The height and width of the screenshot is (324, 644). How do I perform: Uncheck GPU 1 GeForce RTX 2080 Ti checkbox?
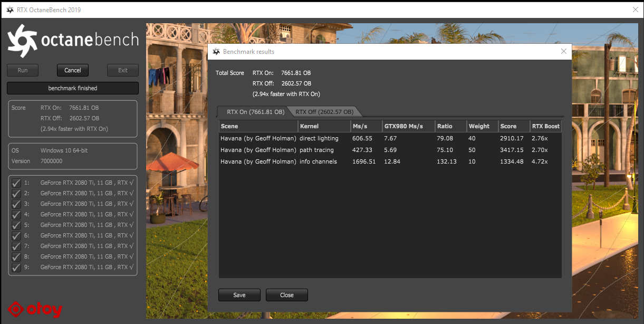tap(16, 183)
